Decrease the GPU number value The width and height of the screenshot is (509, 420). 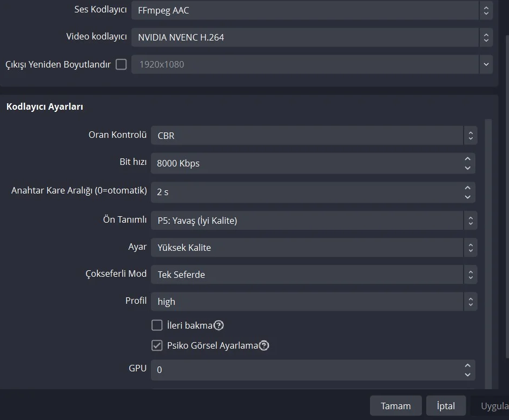pos(467,374)
